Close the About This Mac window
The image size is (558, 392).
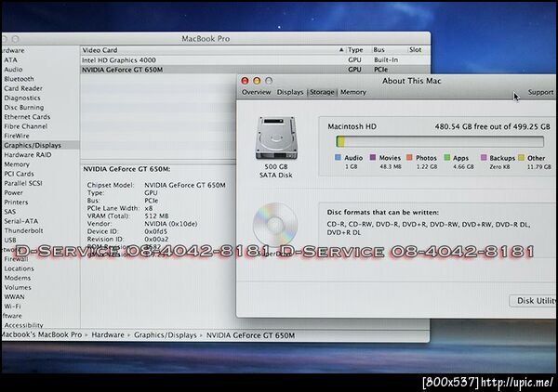[245, 81]
